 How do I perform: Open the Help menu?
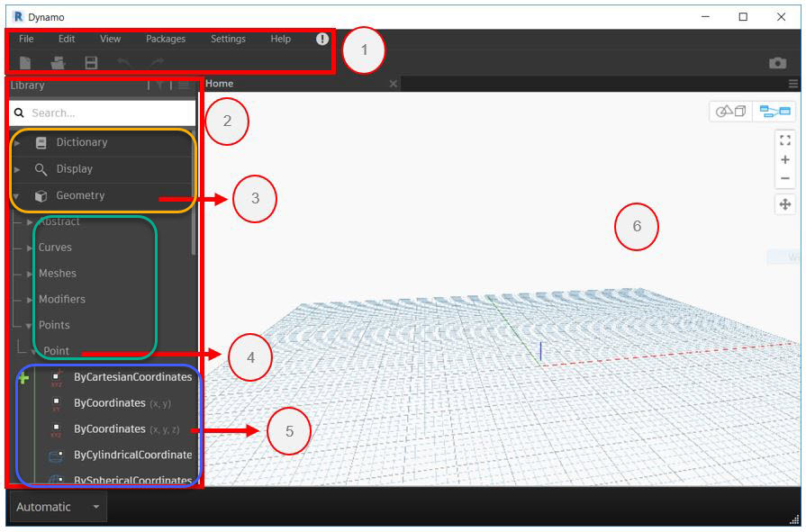click(281, 39)
